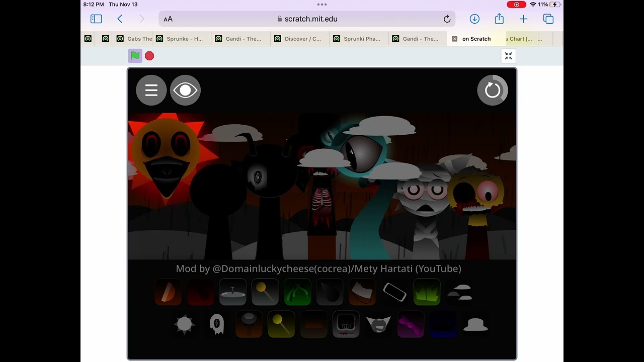Tap the red screen recording indicator
Image resolution: width=644 pixels, height=362 pixels.
tap(516, 5)
